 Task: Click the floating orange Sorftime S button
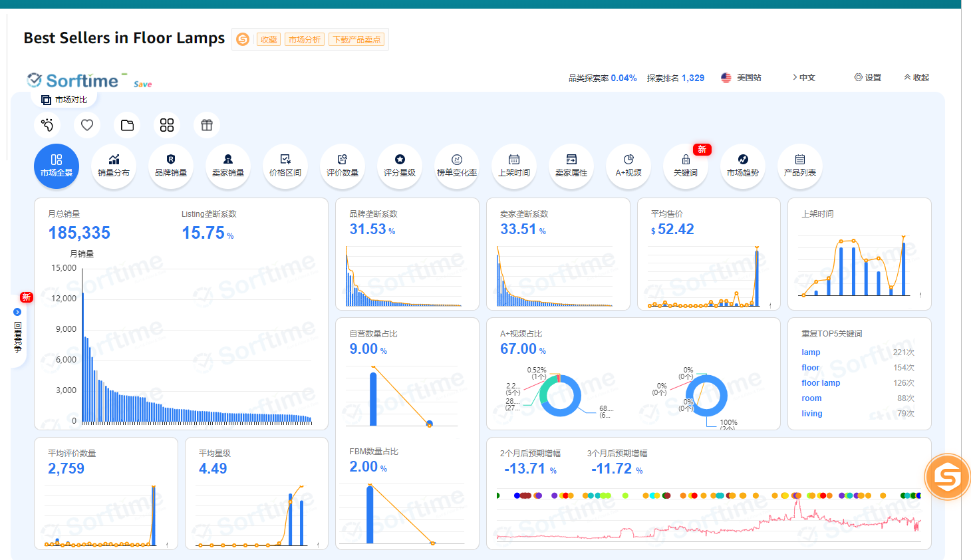[947, 476]
